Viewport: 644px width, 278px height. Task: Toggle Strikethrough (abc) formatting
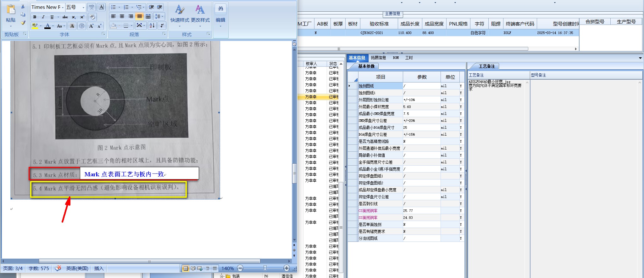tap(65, 17)
